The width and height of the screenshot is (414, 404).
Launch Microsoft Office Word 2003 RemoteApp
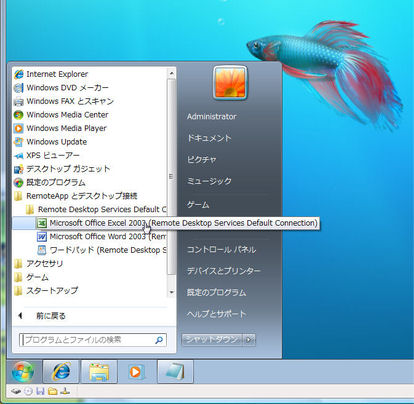click(101, 237)
